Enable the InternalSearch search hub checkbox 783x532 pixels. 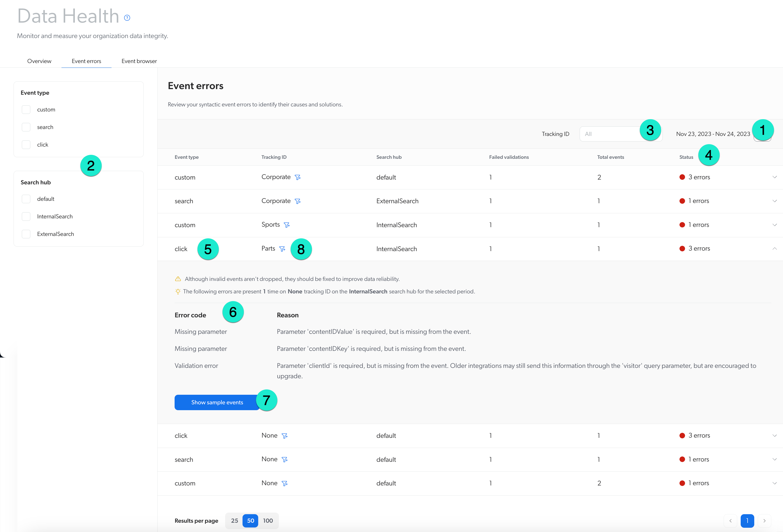pos(26,215)
